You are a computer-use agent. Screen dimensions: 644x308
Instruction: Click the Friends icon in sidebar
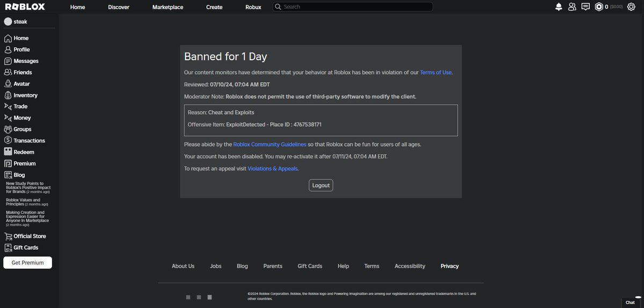[x=8, y=73]
